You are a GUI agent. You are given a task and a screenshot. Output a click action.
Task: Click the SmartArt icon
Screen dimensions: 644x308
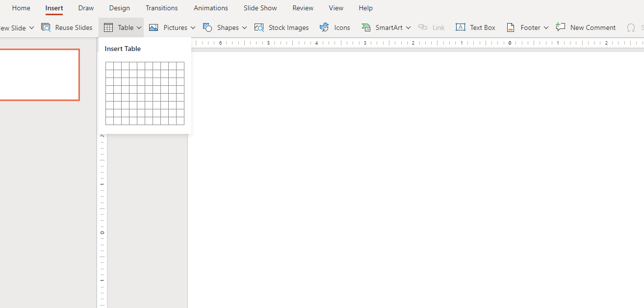366,27
